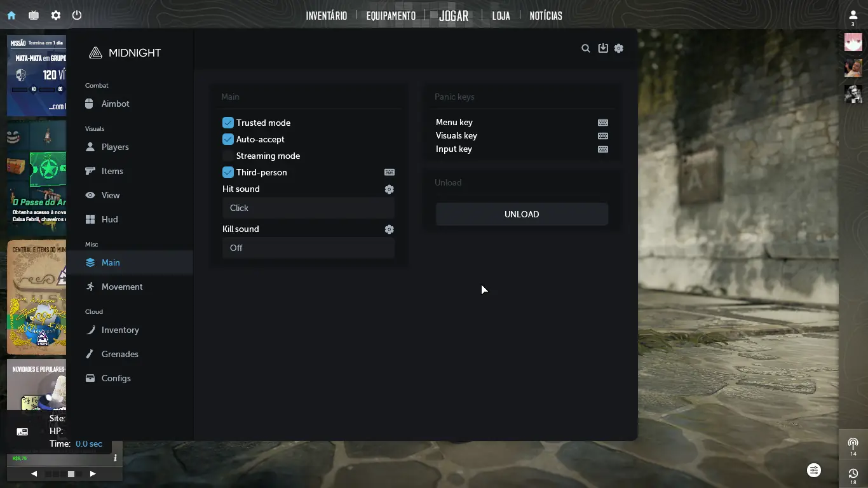The height and width of the screenshot is (488, 868).
Task: Click the Third-person keybind keyboard icon
Action: (390, 172)
